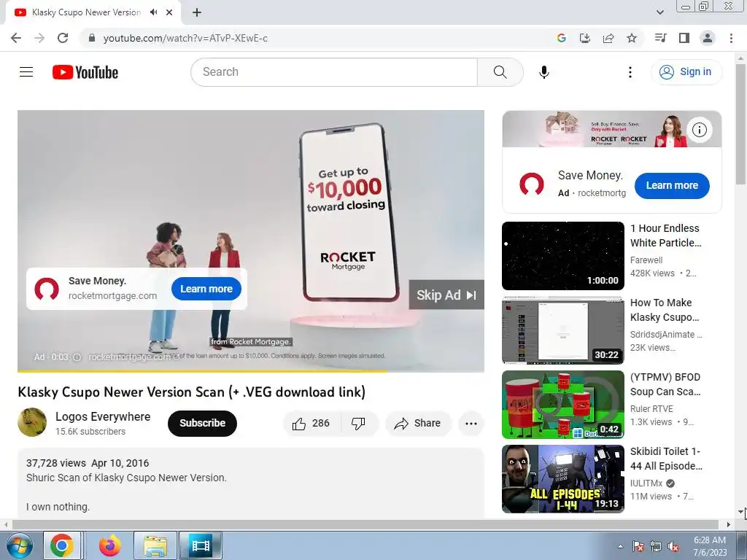Click into the YouTube search field
Screen dimensions: 747x560
click(333, 72)
